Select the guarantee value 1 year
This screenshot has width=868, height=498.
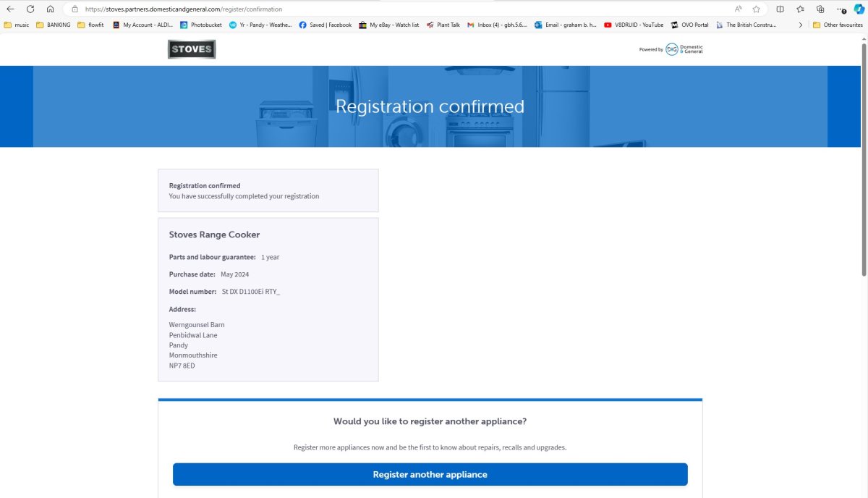(x=270, y=257)
